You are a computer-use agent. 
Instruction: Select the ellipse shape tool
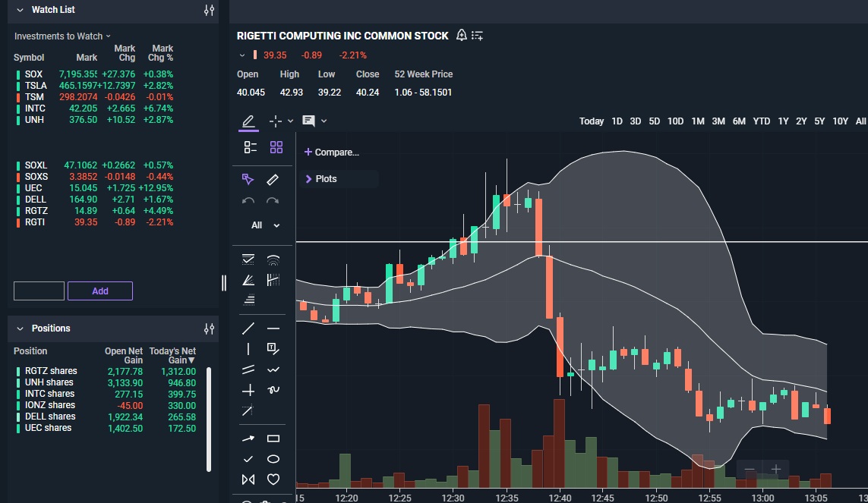(273, 459)
